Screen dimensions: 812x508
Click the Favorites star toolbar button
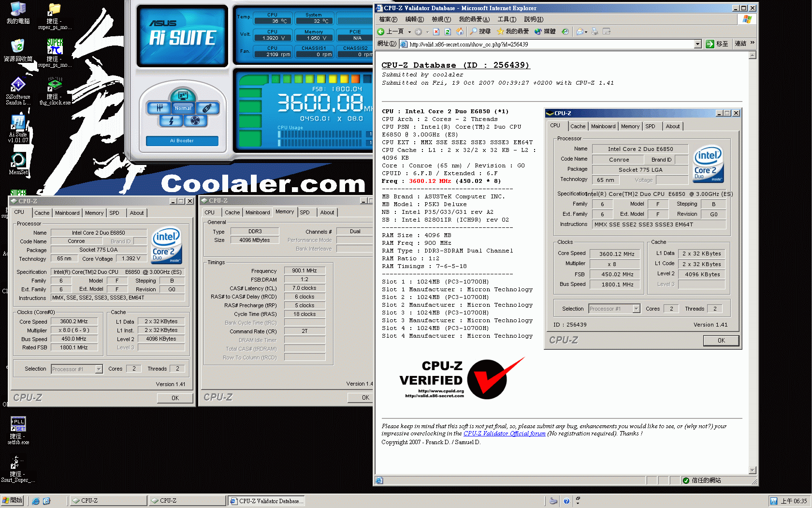point(512,31)
